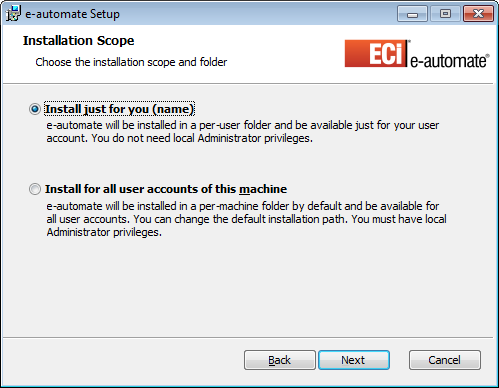Click the e-automate brand wordmark
The height and width of the screenshot is (388, 499).
coord(450,61)
